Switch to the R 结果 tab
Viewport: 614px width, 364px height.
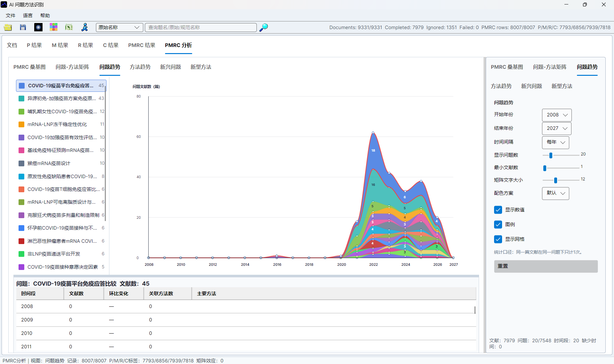[85, 45]
